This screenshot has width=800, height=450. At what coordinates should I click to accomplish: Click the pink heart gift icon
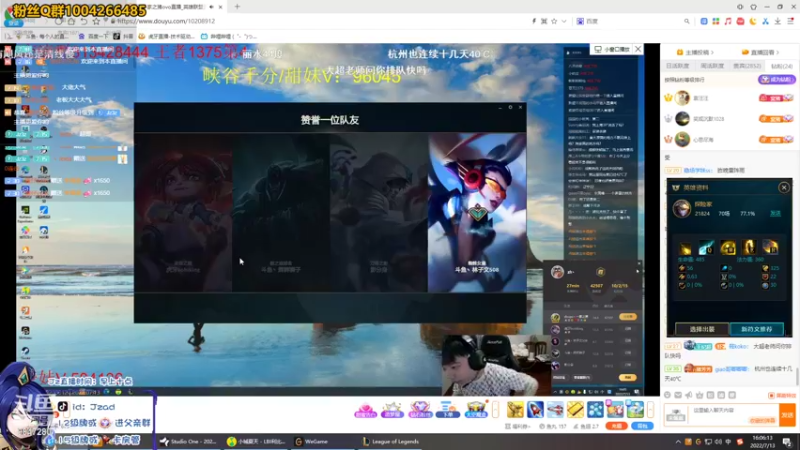click(x=365, y=410)
